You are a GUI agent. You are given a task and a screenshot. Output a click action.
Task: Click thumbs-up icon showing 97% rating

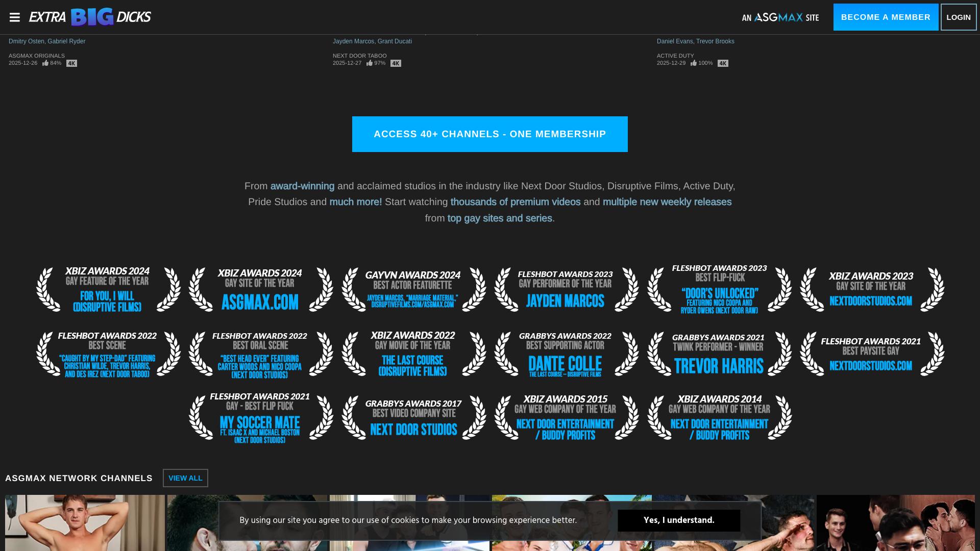click(370, 63)
